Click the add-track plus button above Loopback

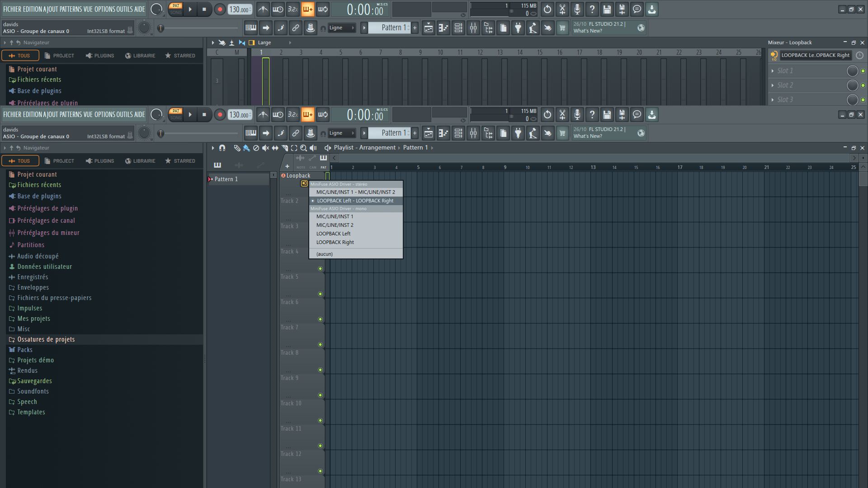pos(287,166)
